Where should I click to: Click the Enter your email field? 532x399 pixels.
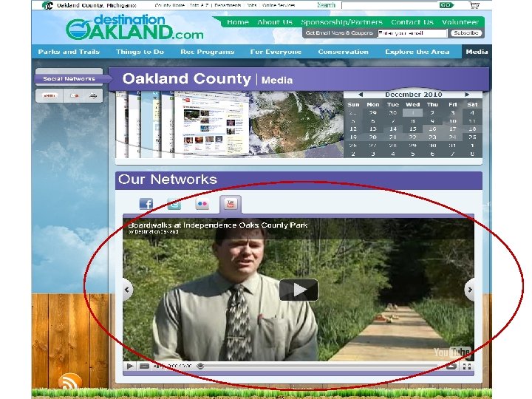click(x=412, y=33)
